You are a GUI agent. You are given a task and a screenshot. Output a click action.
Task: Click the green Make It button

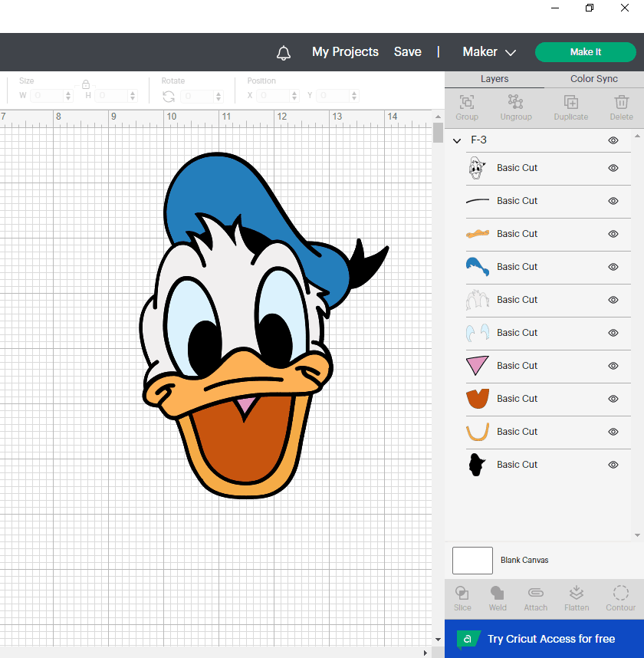(586, 52)
